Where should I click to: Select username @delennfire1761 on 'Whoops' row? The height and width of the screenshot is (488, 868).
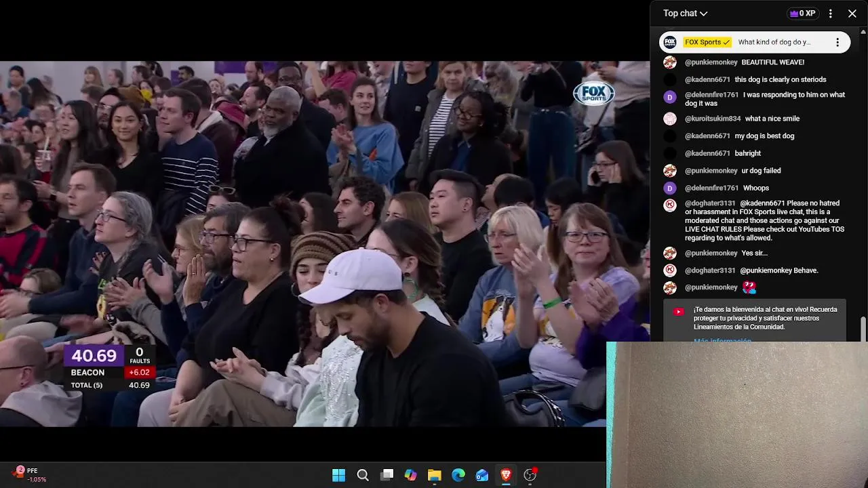[711, 188]
